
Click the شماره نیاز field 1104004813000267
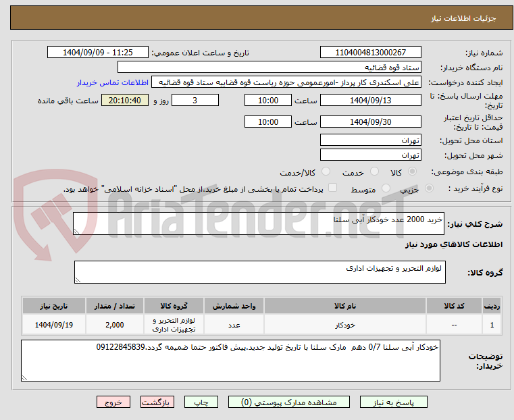370,53
